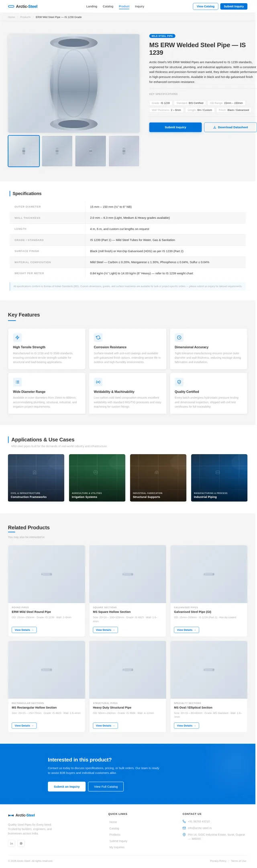
Task: Click the phone icon in footer contact
Action: pyautogui.click(x=184, y=821)
